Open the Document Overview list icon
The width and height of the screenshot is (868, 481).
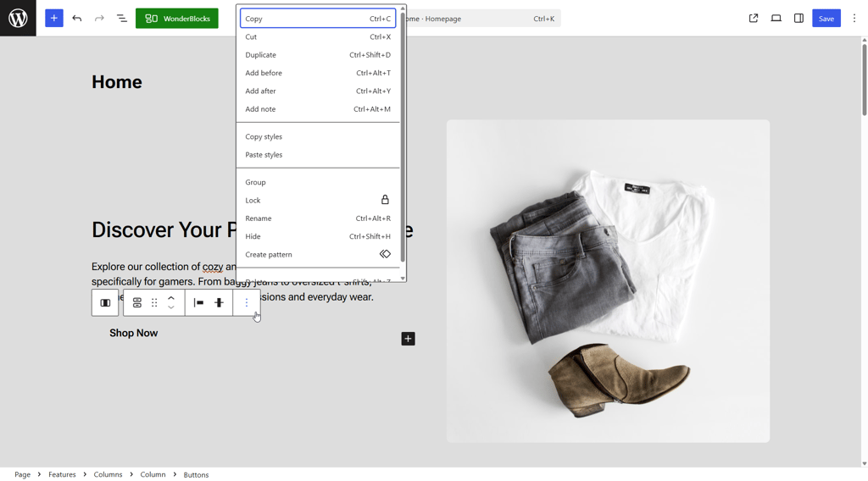click(x=122, y=19)
